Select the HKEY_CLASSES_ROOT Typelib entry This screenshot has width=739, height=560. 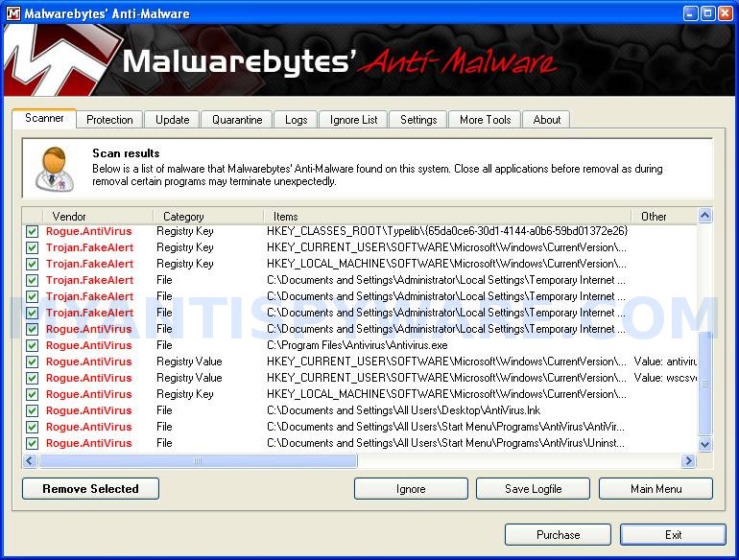[447, 231]
